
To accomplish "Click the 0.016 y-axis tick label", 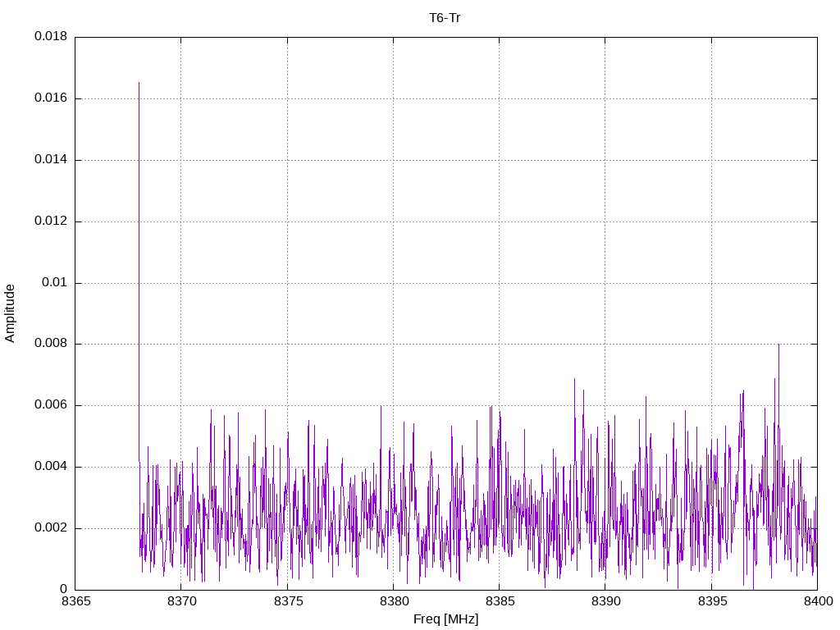I will (x=50, y=98).
